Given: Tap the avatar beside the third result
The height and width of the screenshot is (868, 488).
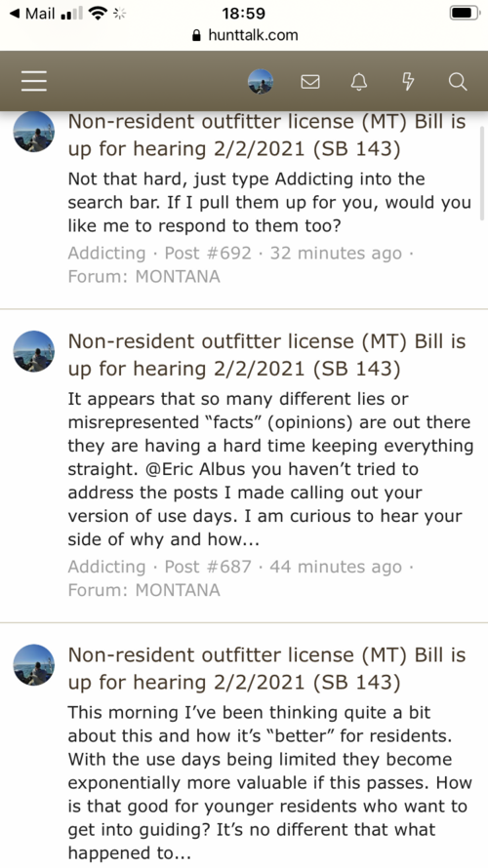Looking at the screenshot, I should click(x=34, y=664).
